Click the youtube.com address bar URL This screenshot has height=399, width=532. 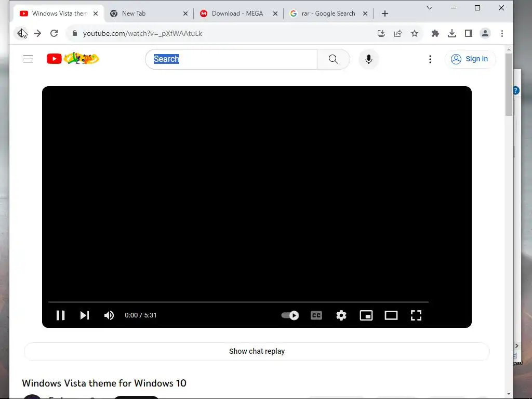point(142,33)
